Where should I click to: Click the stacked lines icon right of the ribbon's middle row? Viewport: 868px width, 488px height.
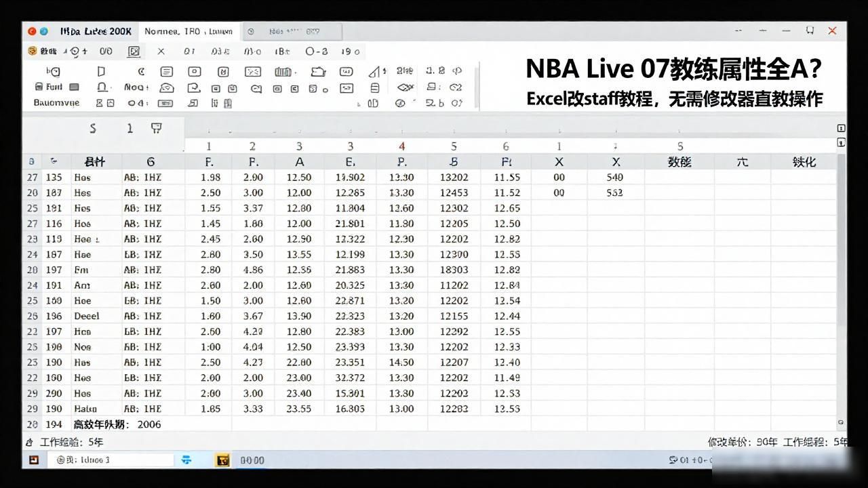pos(374,88)
